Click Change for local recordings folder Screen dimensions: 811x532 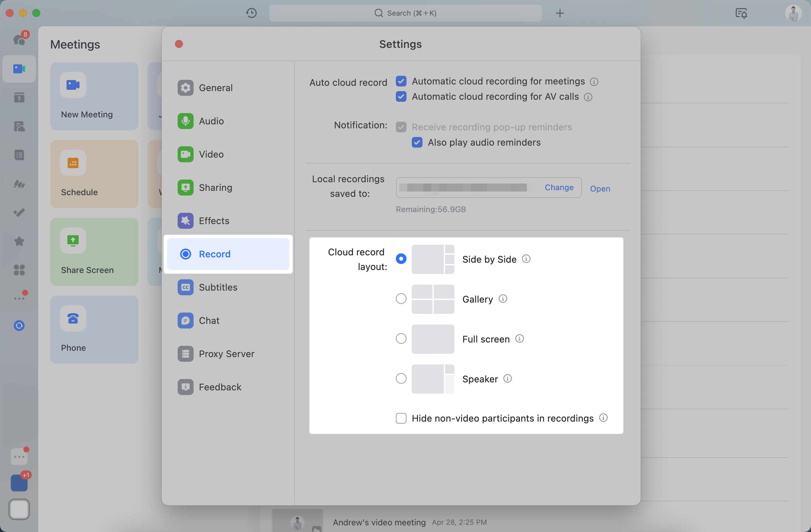pyautogui.click(x=559, y=187)
